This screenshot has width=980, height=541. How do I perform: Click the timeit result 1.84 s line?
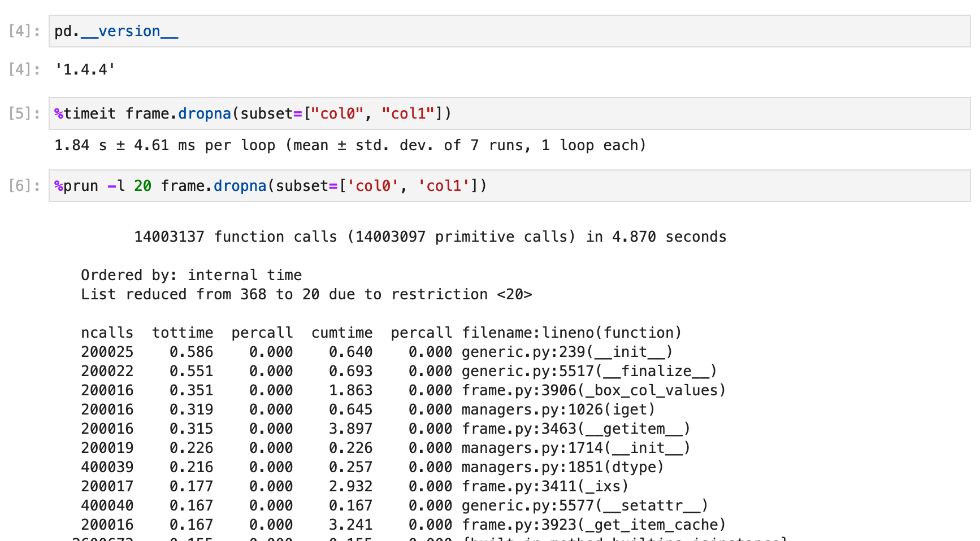pyautogui.click(x=350, y=145)
